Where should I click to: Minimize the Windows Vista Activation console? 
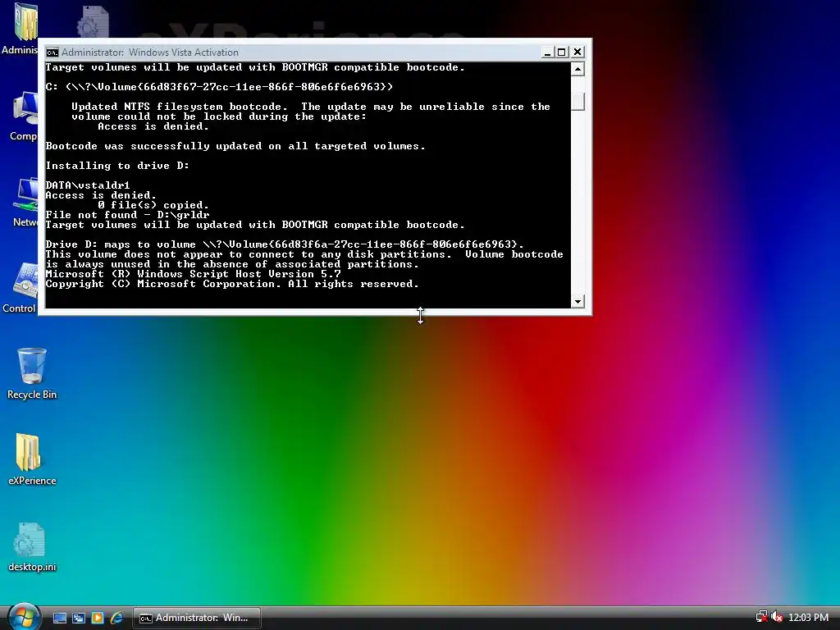[547, 52]
